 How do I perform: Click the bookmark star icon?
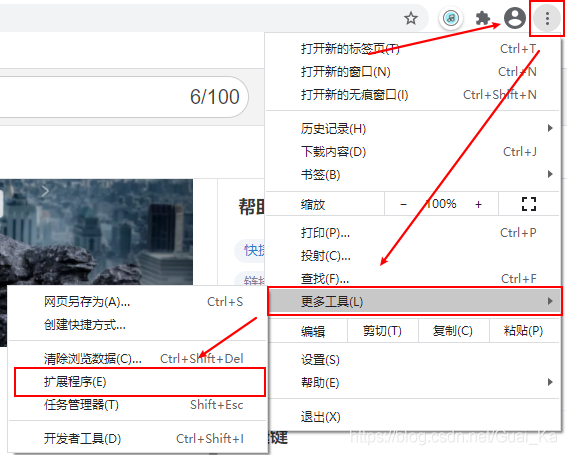[x=410, y=18]
